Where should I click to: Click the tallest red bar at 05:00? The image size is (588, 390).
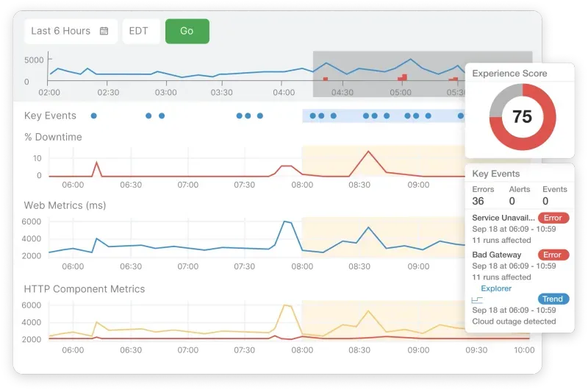(x=405, y=77)
